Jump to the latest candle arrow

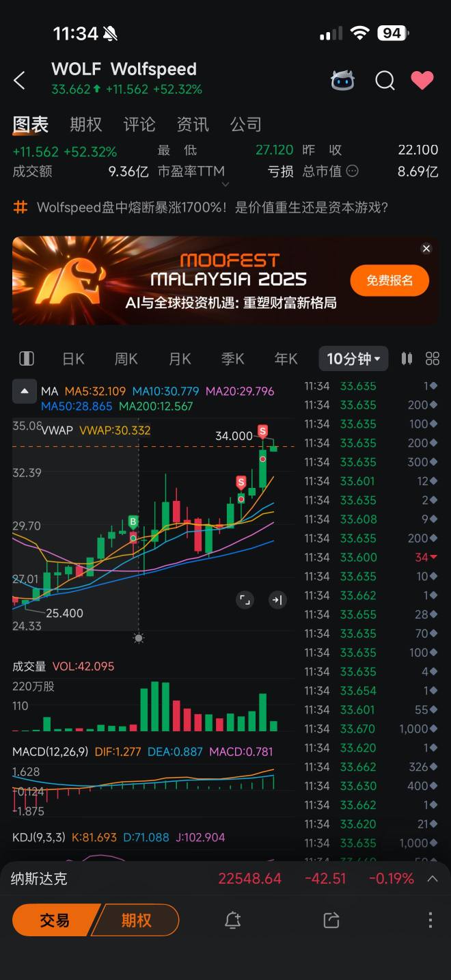click(x=277, y=600)
